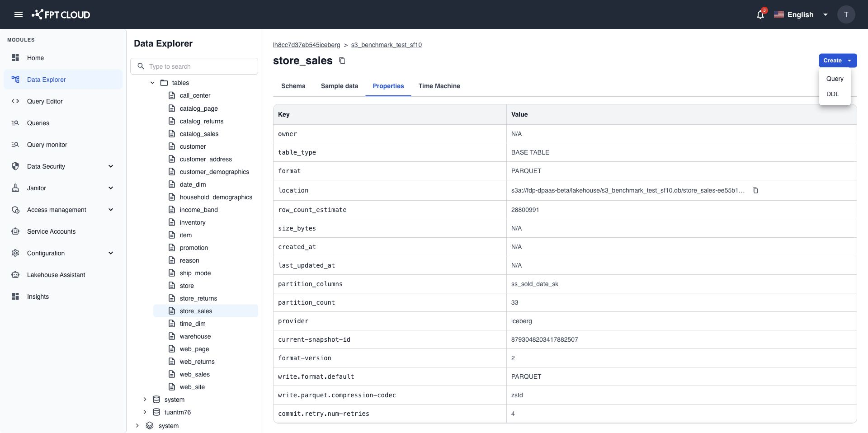The width and height of the screenshot is (868, 433).
Task: Click the Data Explorer sidebar icon
Action: point(15,80)
